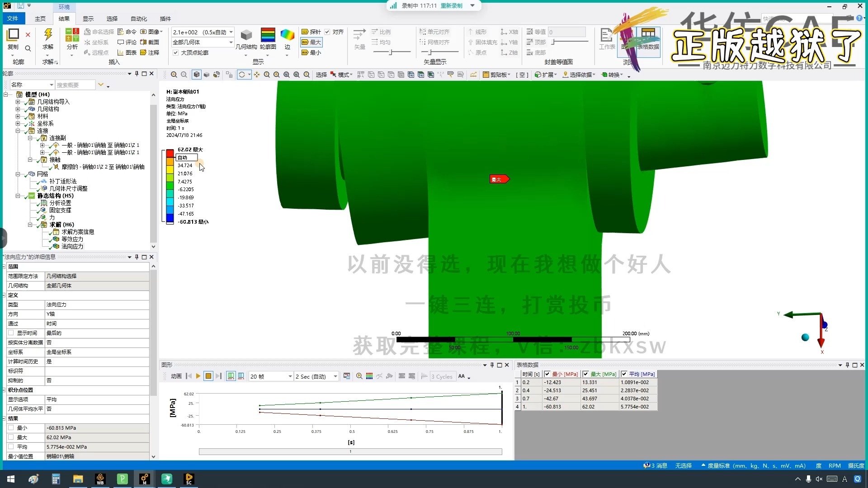Uncheck the 最小 [MPa] column checkbox

547,374
